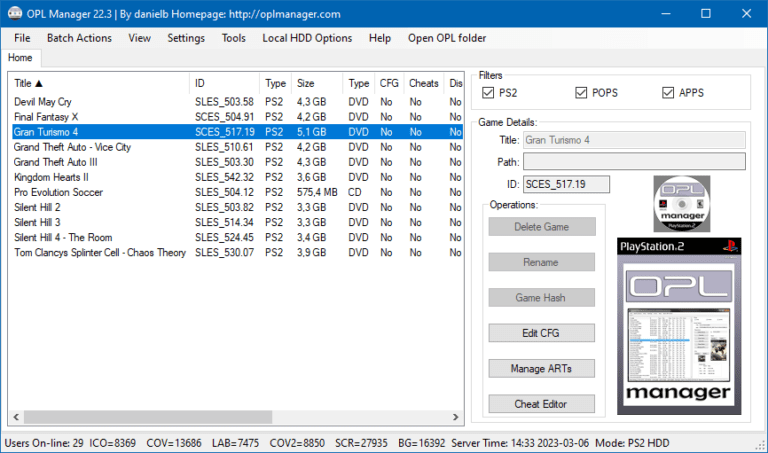Open the Batch Actions menu
The width and height of the screenshot is (768, 453).
pyautogui.click(x=79, y=38)
